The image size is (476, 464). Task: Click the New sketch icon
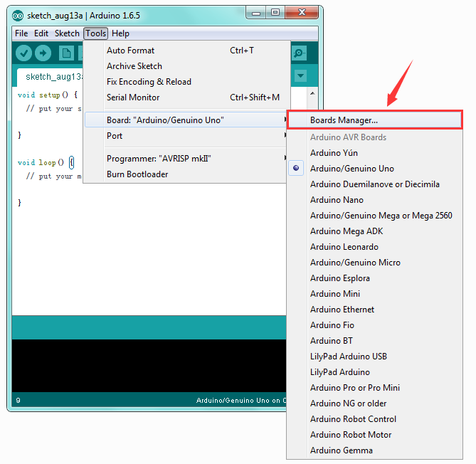pyautogui.click(x=66, y=53)
